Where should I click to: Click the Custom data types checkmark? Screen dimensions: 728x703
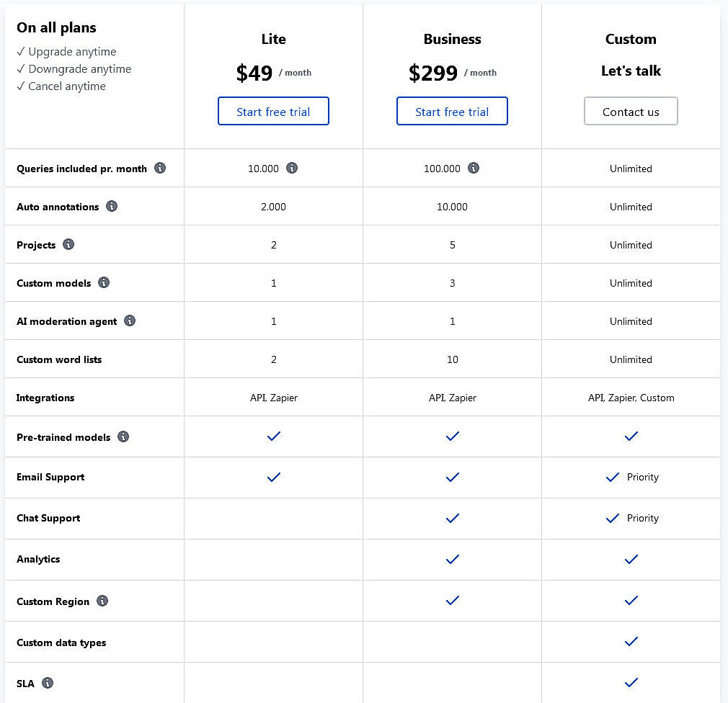pos(631,641)
